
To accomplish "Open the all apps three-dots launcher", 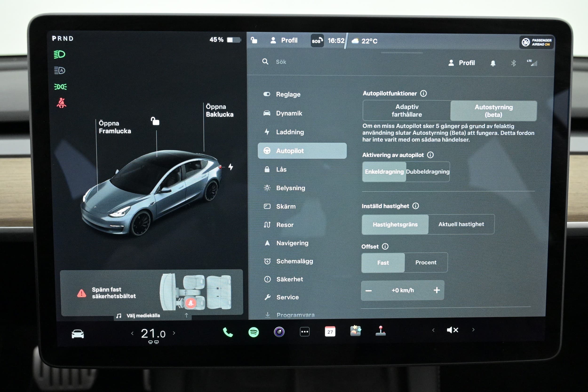I will pos(305,332).
